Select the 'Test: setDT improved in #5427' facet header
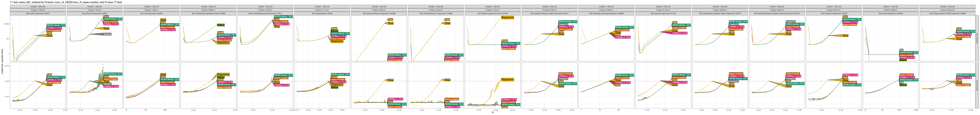Screen dimensions: 980x115 [38, 13]
